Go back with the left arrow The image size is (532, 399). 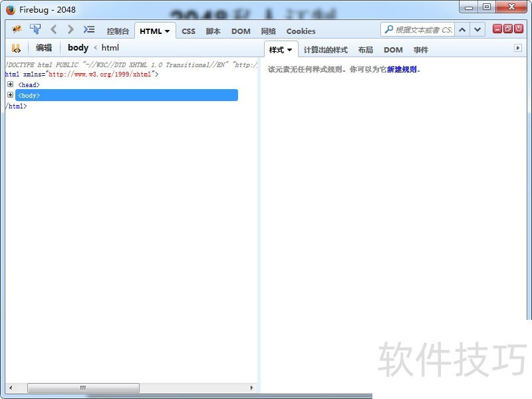[x=54, y=29]
